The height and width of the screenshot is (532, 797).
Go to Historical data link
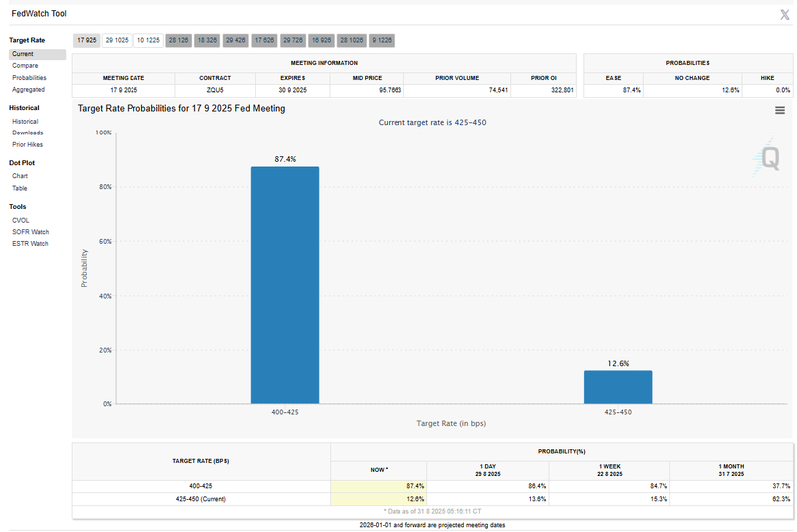[x=25, y=121]
